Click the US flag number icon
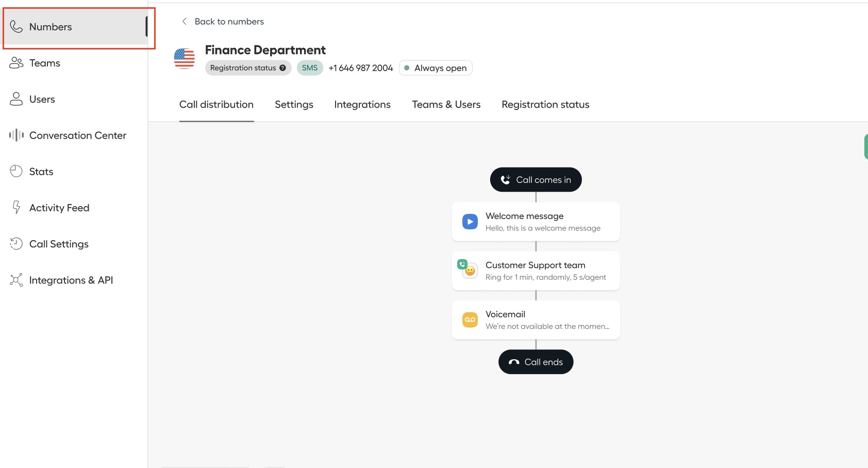 [185, 58]
